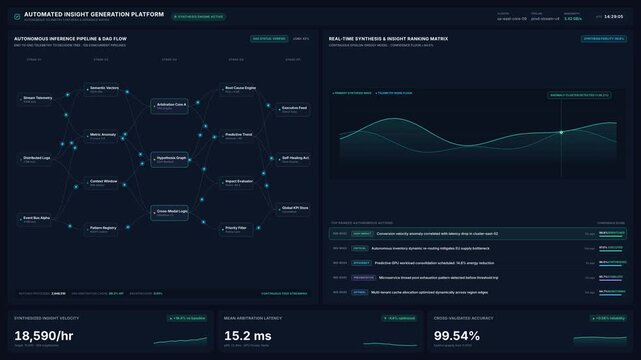Open the Impact Evaluator node

[238, 183]
